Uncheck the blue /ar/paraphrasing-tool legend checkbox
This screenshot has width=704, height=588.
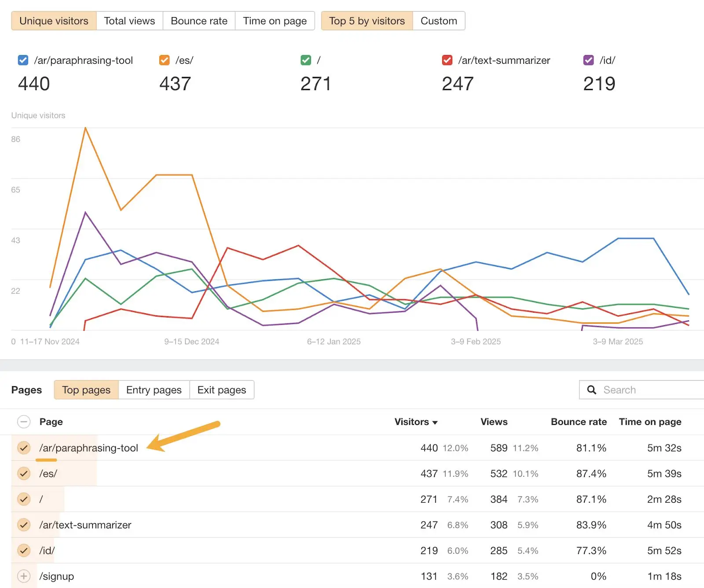click(x=23, y=60)
